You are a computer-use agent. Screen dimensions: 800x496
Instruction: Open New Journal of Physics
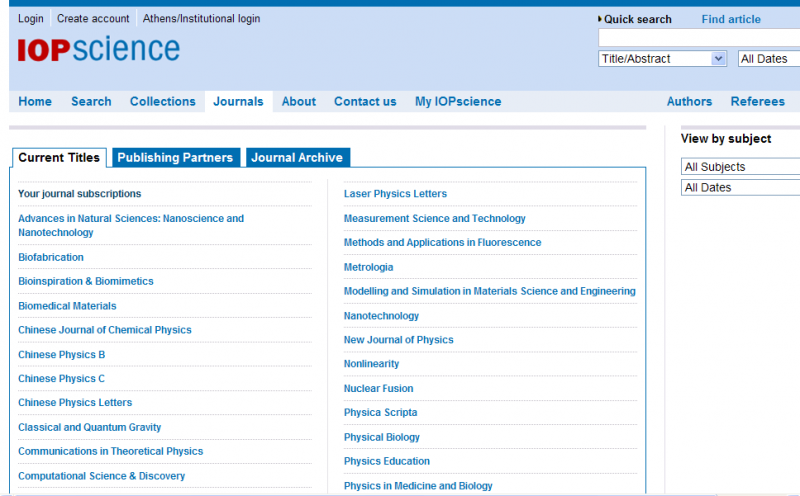point(398,340)
